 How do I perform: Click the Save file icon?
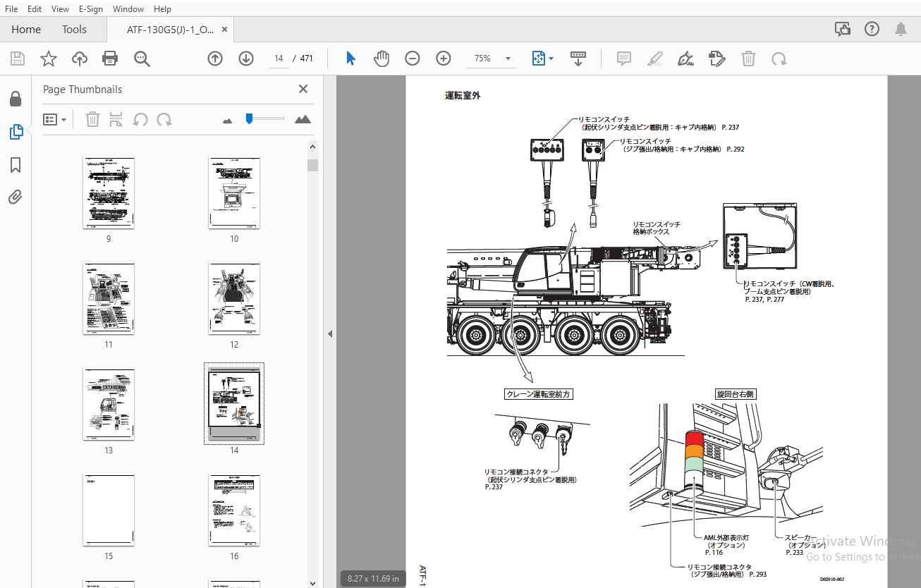[17, 59]
